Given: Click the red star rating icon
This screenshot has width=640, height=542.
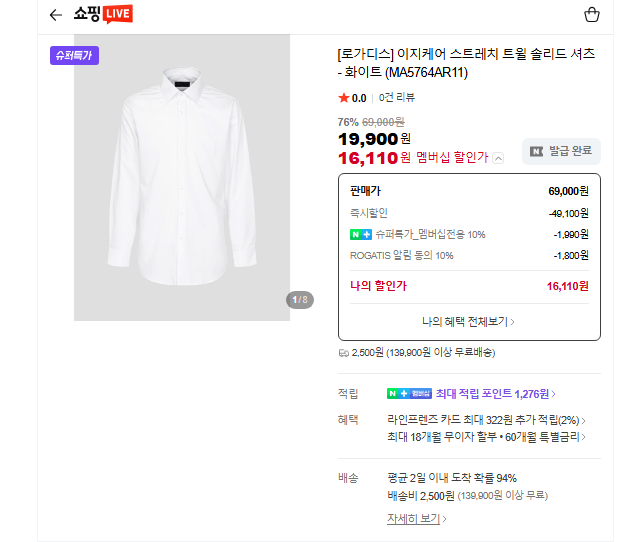Looking at the screenshot, I should (344, 98).
